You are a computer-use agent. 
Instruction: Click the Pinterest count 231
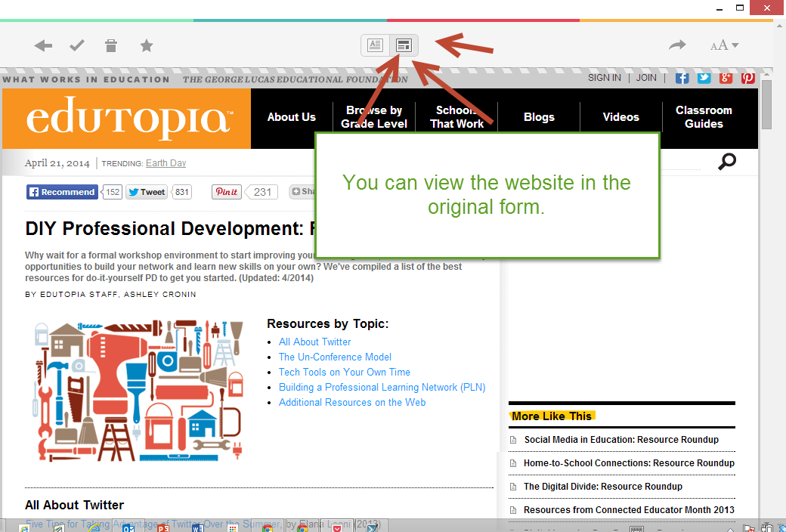tap(262, 192)
